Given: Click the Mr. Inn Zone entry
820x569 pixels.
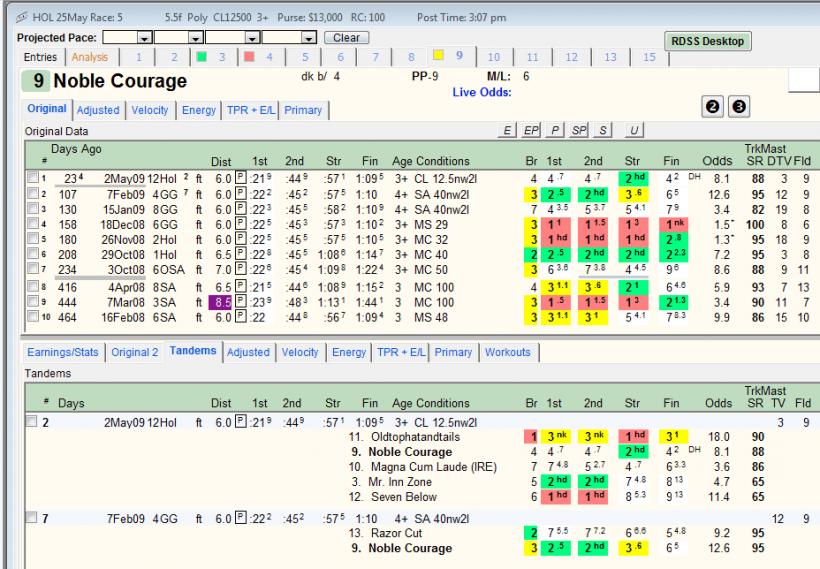Looking at the screenshot, I should pos(400,481).
